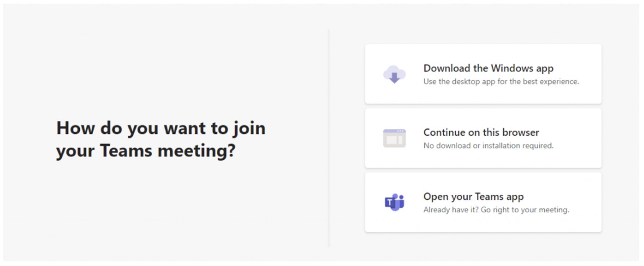The height and width of the screenshot is (266, 644).
Task: Click the word "Teams" in open app option
Action: pyautogui.click(x=489, y=196)
